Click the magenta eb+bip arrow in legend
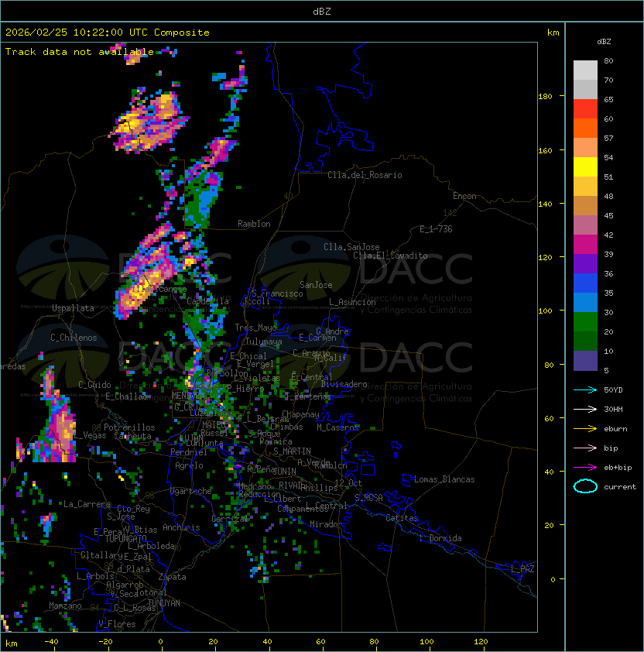 point(585,468)
